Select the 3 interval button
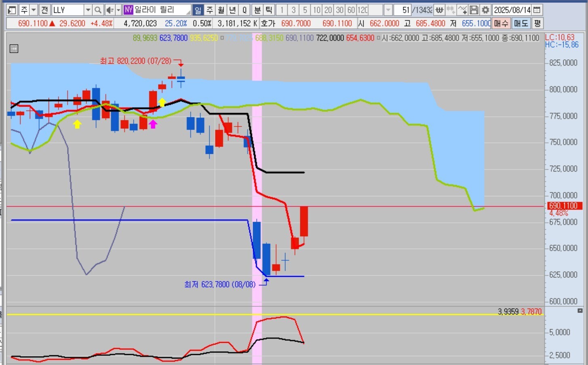588x365 pixels. click(x=294, y=10)
